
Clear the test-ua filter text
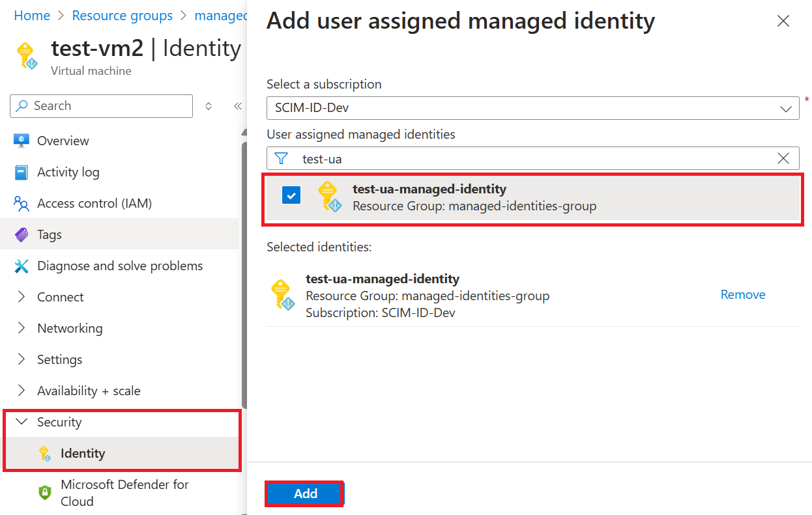click(784, 158)
